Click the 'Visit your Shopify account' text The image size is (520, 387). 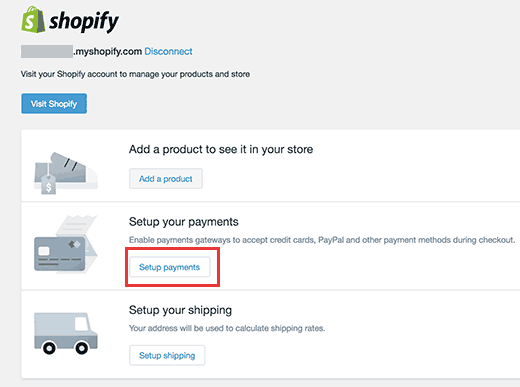(135, 74)
